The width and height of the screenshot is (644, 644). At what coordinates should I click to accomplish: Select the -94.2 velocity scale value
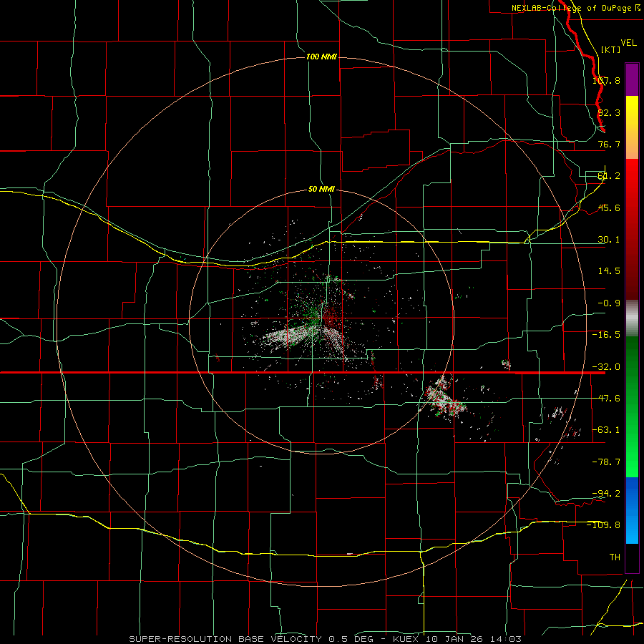click(x=606, y=493)
